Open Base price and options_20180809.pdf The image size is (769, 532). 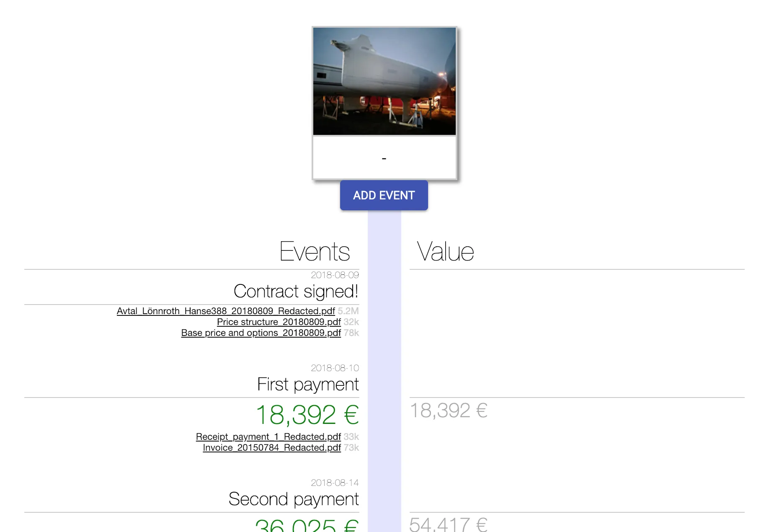(x=261, y=333)
